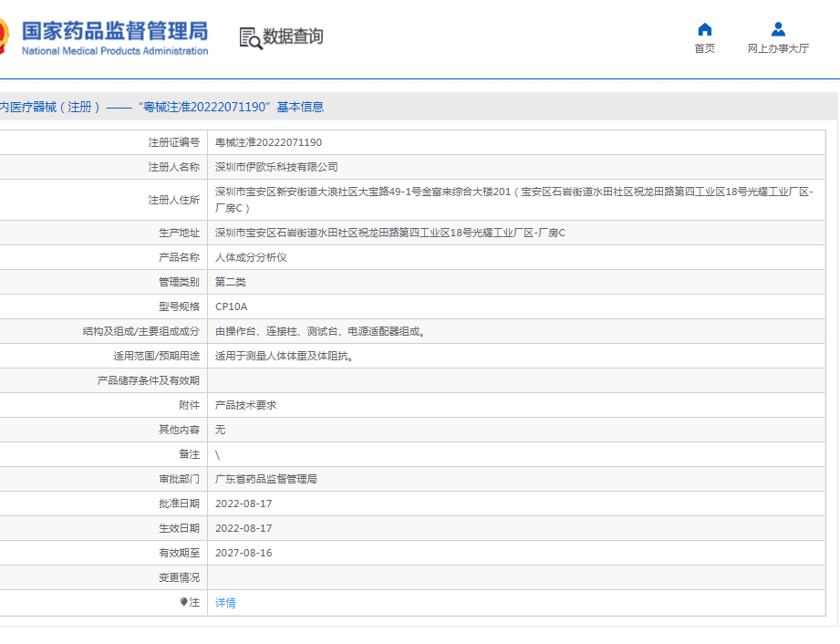Select the 附件 value 产品技术要求
Image resolution: width=840 pixels, height=644 pixels.
244,404
